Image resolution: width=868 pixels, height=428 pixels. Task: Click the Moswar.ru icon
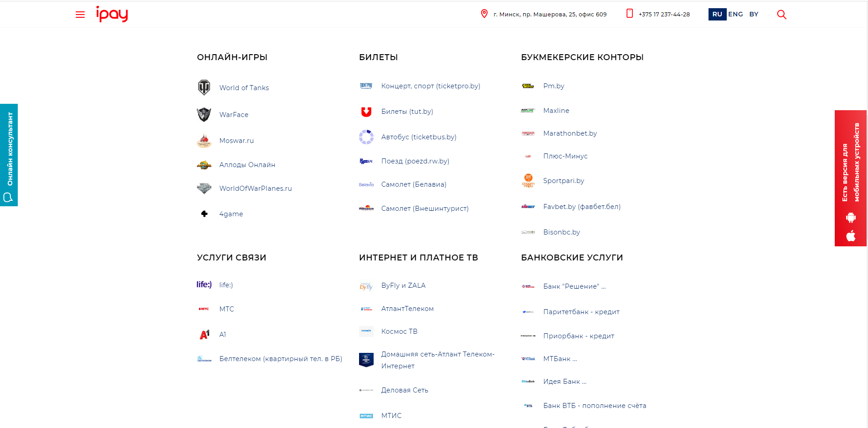tap(204, 141)
